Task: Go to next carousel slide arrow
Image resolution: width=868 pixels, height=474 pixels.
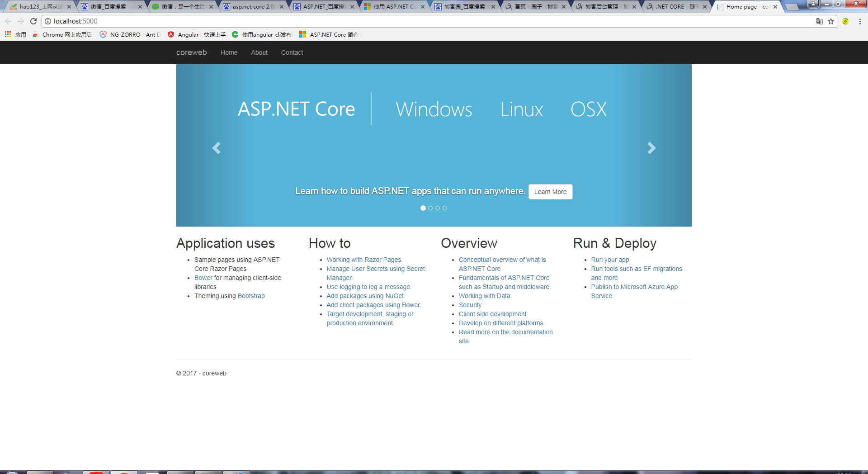Action: click(651, 148)
